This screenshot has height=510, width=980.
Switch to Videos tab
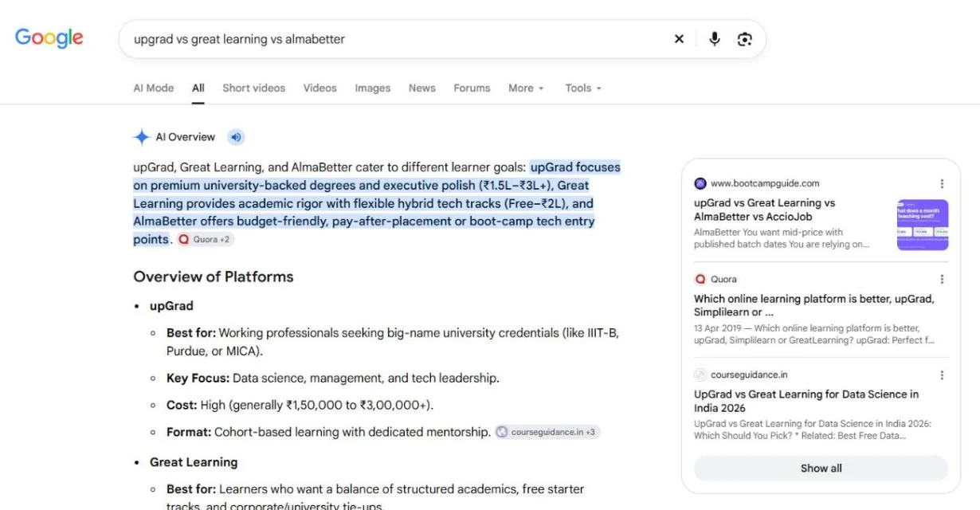[320, 88]
